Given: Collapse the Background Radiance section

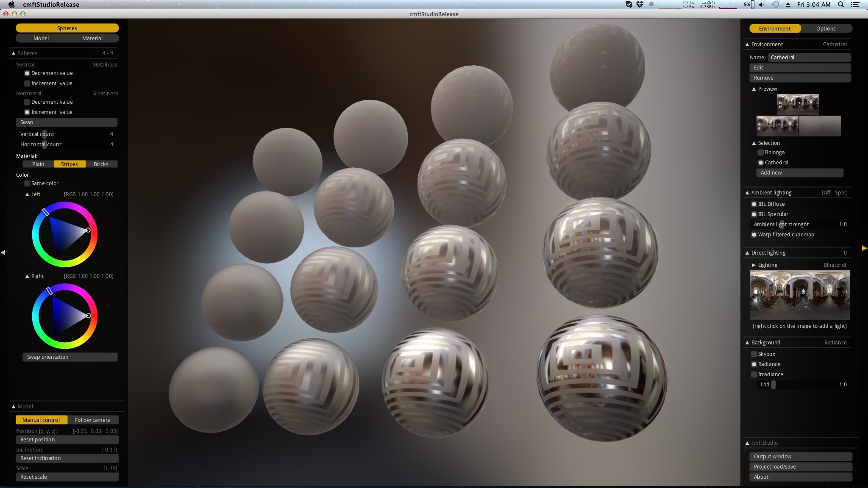Looking at the screenshot, I should (x=747, y=342).
